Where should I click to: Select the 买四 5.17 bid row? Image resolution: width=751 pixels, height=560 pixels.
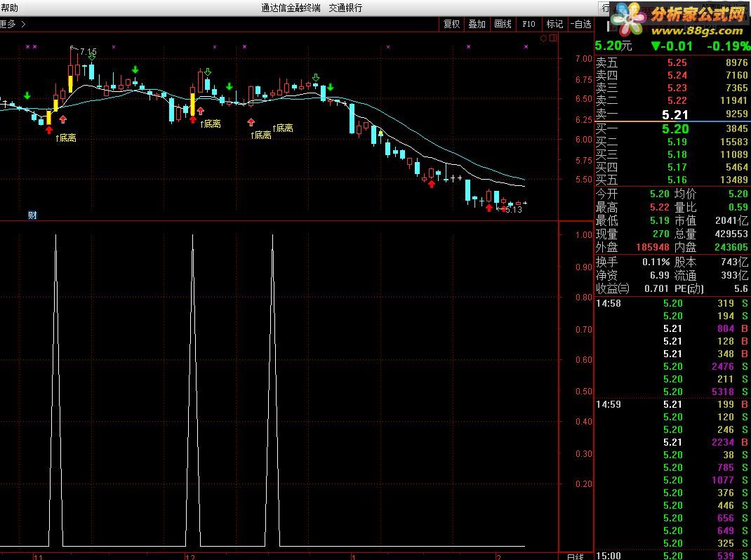(x=672, y=167)
